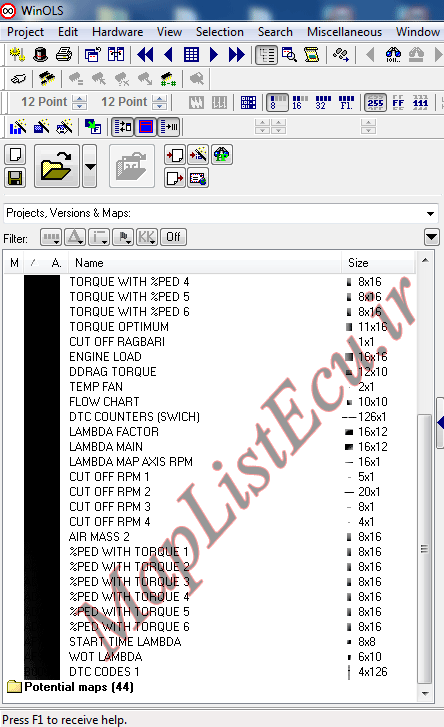The width and height of the screenshot is (444, 727).
Task: Select the ENGINE LOAD map
Action: pos(105,357)
